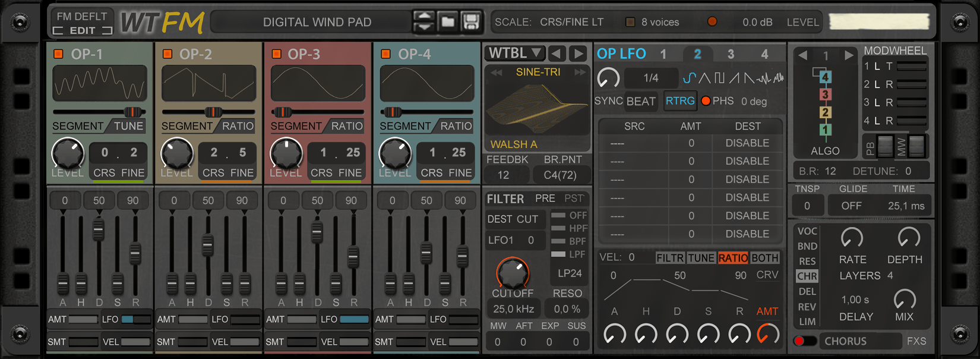Select the ramp-up saw LFO waveform
This screenshot has height=359, width=980.
(735, 78)
